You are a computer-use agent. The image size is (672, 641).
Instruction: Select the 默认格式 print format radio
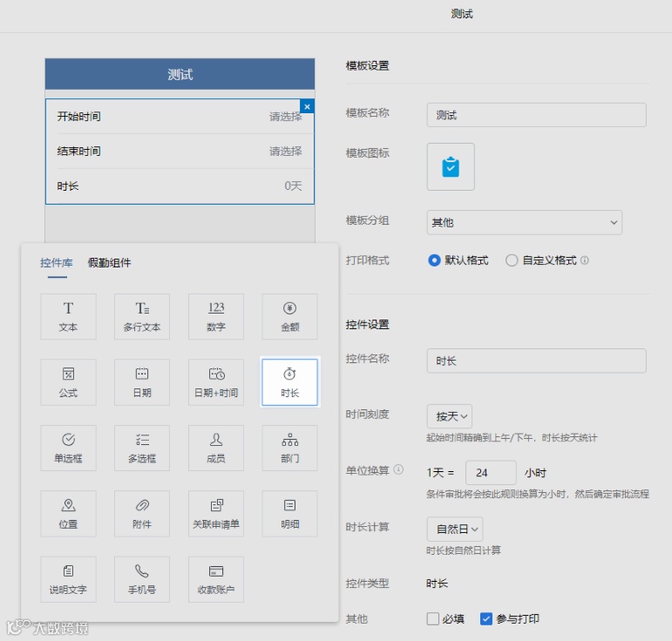coord(434,260)
